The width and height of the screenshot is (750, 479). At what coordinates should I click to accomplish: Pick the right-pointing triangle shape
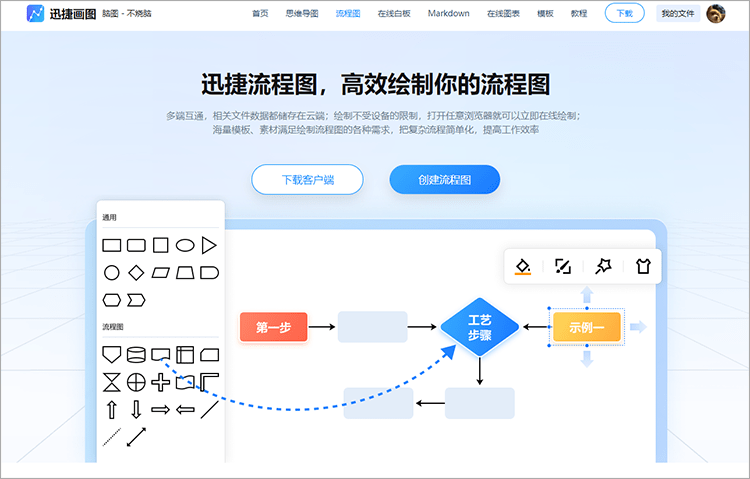pyautogui.click(x=209, y=245)
